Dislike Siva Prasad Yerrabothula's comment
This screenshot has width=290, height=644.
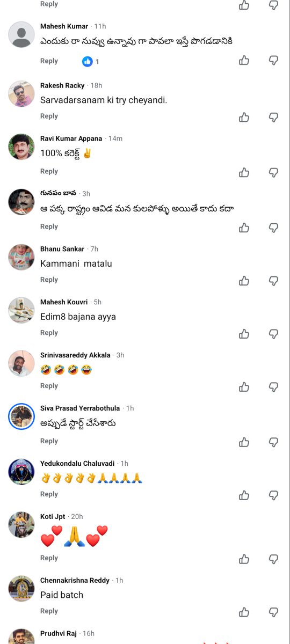point(274,442)
